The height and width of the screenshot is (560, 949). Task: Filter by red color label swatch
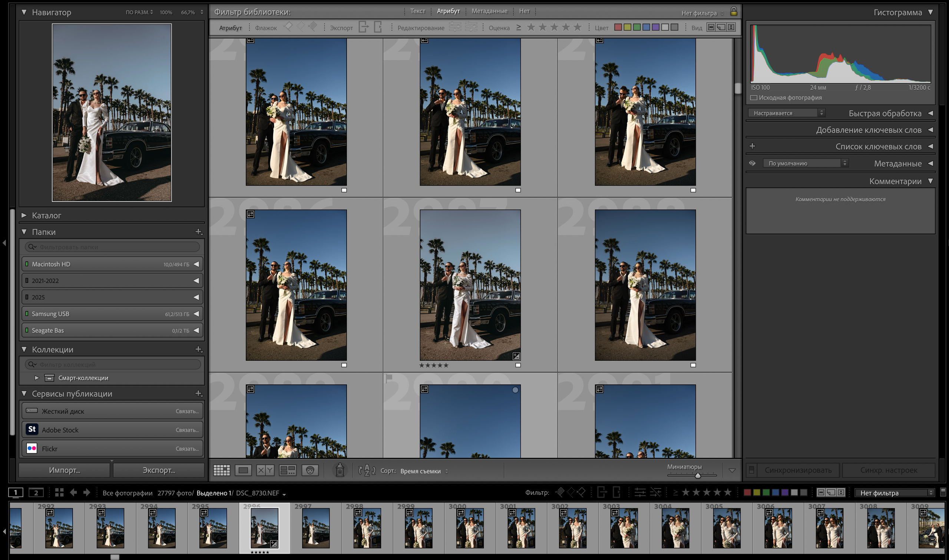click(618, 27)
